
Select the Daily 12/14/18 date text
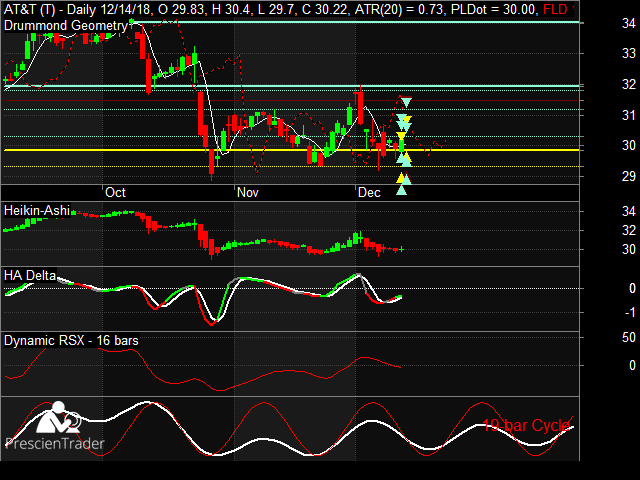[x=111, y=9]
